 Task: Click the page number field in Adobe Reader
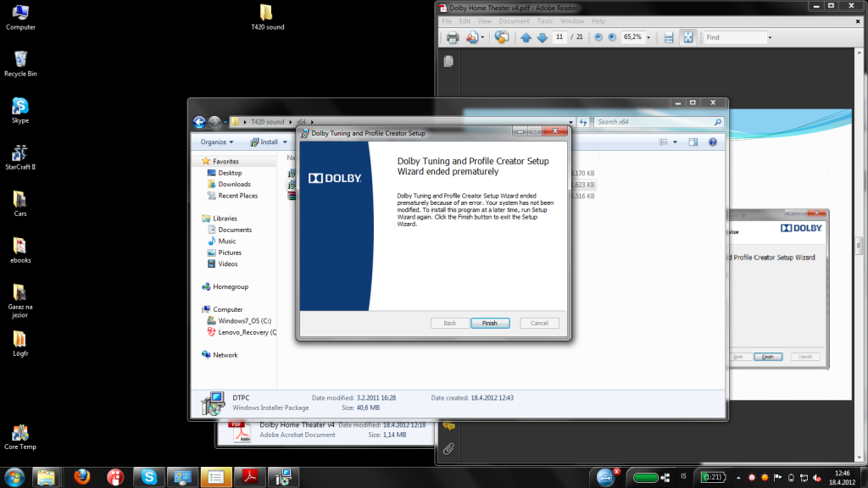click(559, 37)
